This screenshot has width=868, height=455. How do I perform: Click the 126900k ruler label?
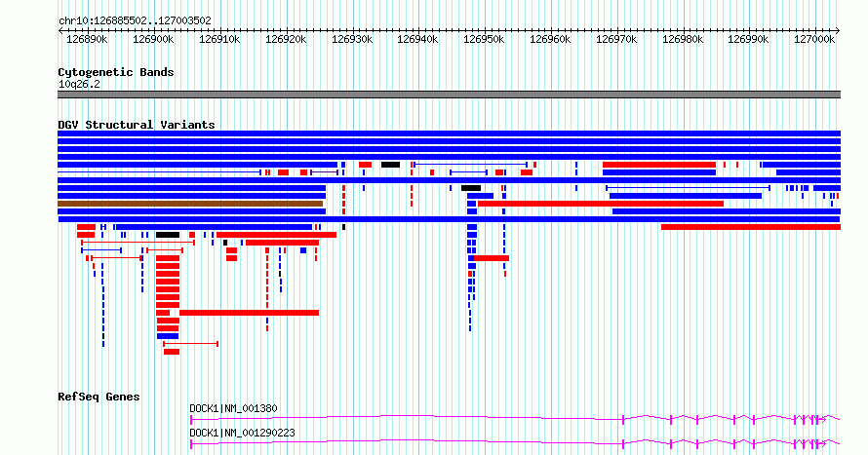tap(153, 39)
